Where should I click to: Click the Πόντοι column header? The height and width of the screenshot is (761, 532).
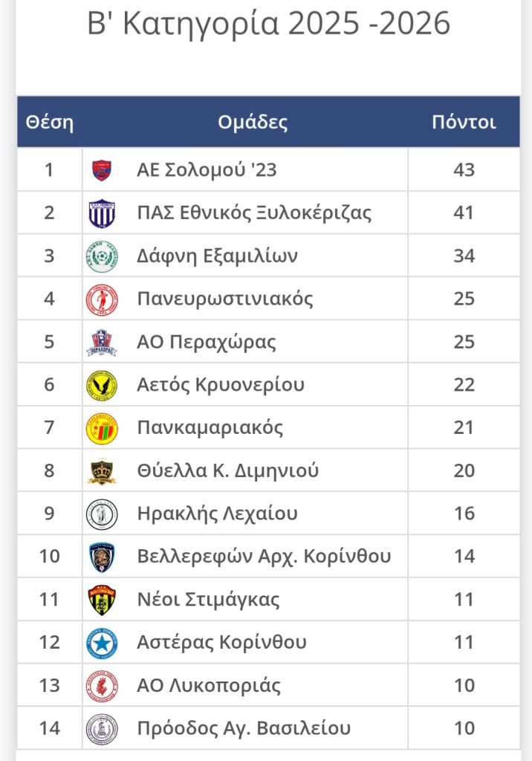tap(464, 123)
